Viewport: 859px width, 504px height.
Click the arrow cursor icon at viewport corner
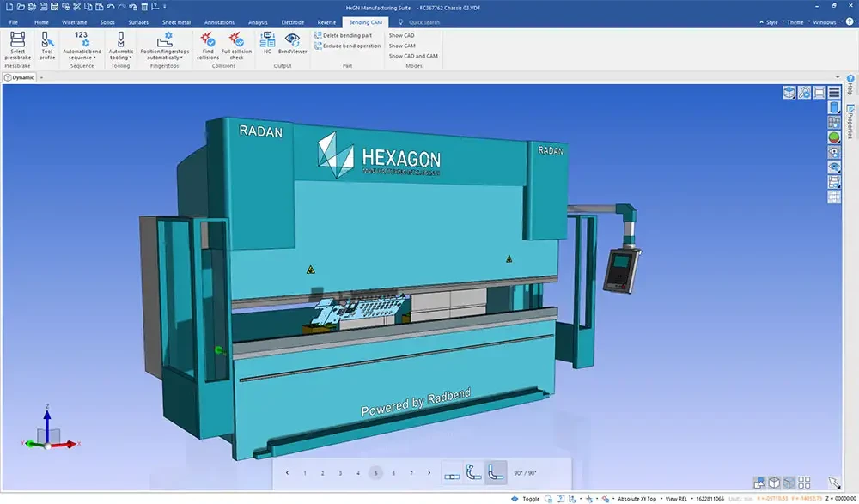tap(834, 482)
